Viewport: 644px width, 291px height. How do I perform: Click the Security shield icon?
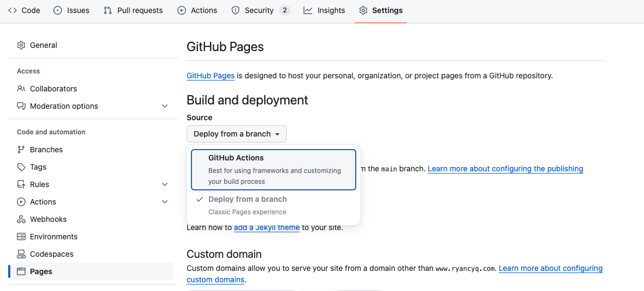(236, 11)
